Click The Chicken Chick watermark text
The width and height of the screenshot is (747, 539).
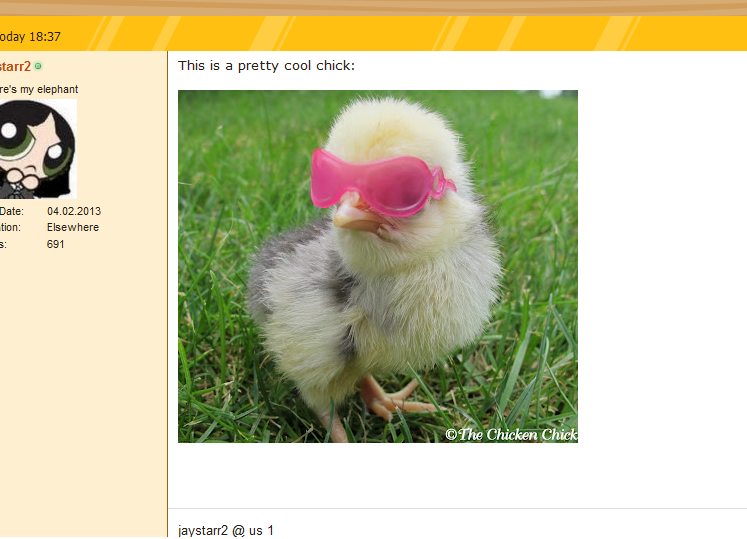[x=511, y=434]
